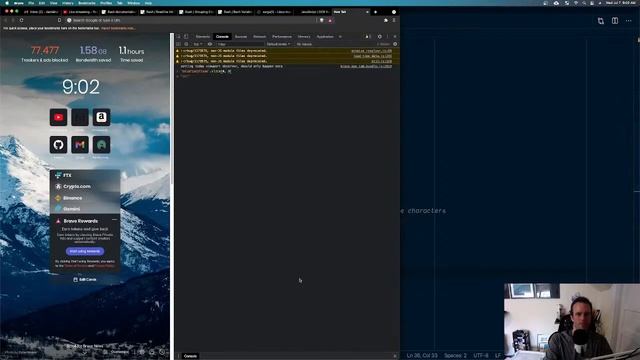This screenshot has width=640, height=360.
Task: Open the Amazon shortcut tile
Action: click(x=101, y=118)
